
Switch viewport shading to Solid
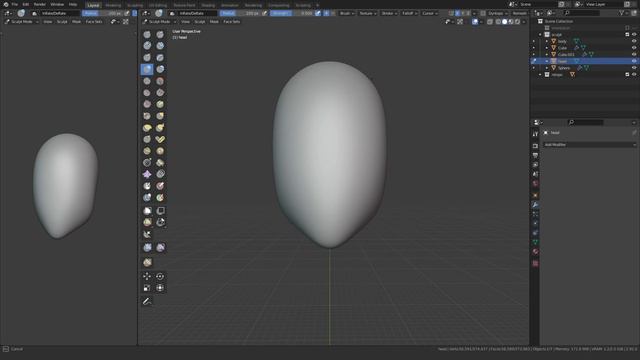tap(504, 22)
